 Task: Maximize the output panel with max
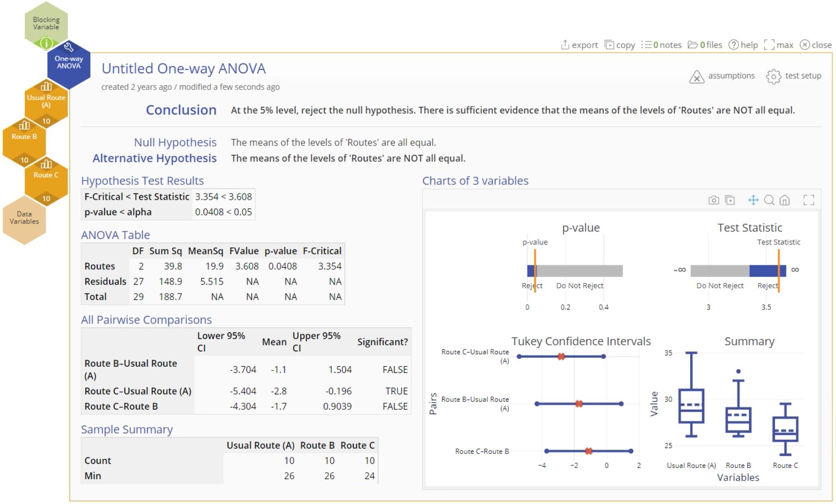pyautogui.click(x=779, y=45)
